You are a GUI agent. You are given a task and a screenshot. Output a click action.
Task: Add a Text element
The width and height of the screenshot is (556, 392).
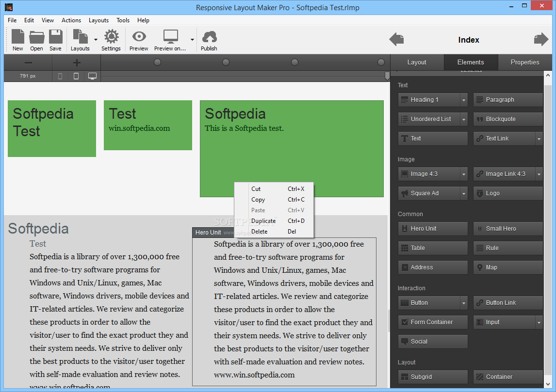point(433,139)
